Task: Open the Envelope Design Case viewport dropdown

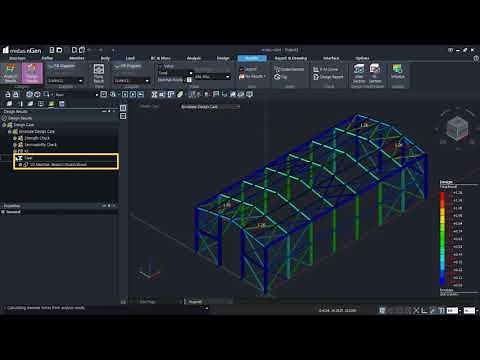Action: 210,107
